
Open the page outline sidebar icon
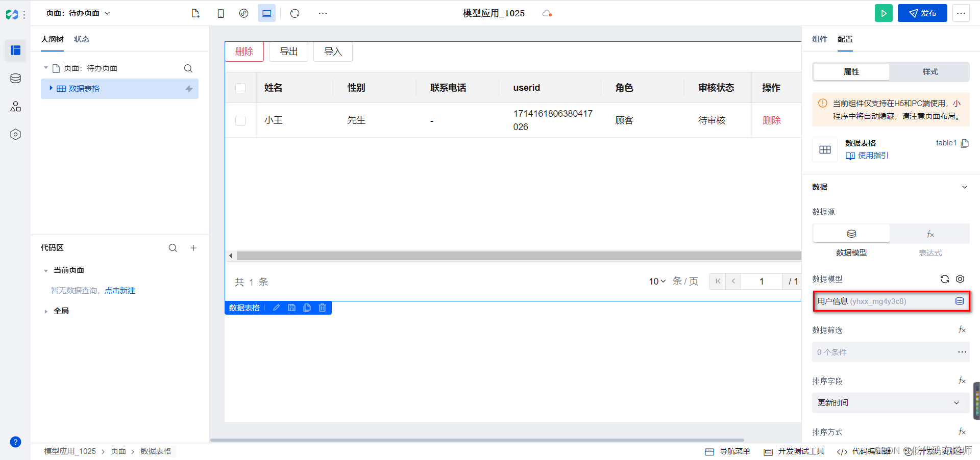[15, 50]
